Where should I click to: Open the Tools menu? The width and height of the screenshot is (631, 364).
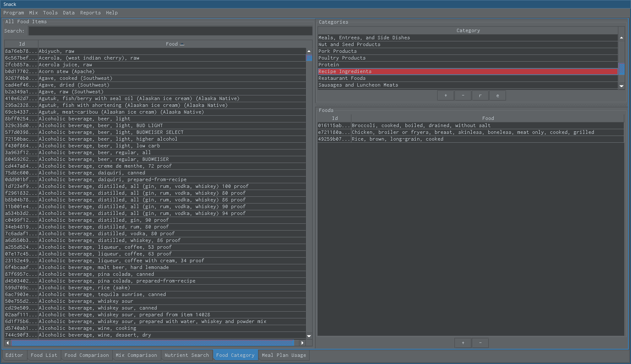50,13
